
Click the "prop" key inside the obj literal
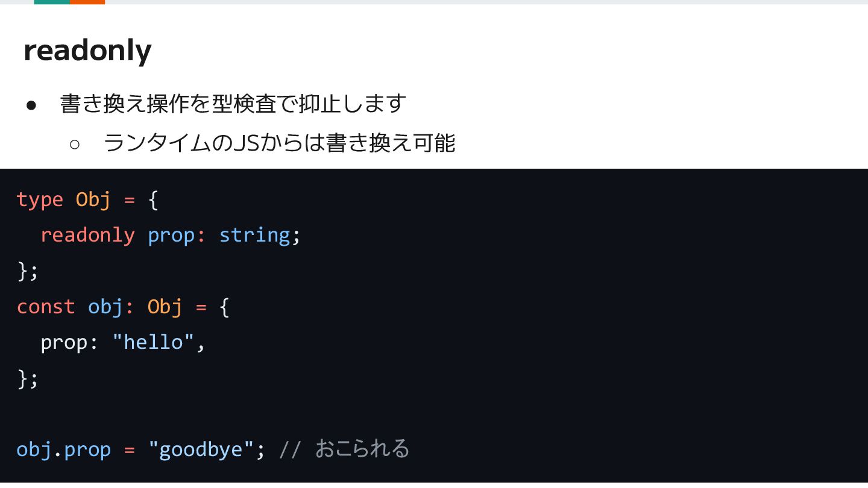[64, 343]
